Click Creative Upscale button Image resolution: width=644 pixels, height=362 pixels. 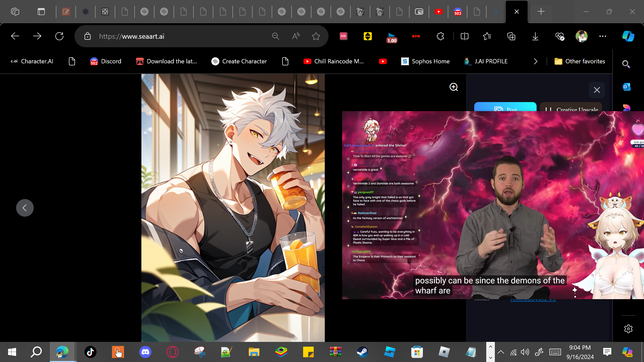pyautogui.click(x=571, y=107)
